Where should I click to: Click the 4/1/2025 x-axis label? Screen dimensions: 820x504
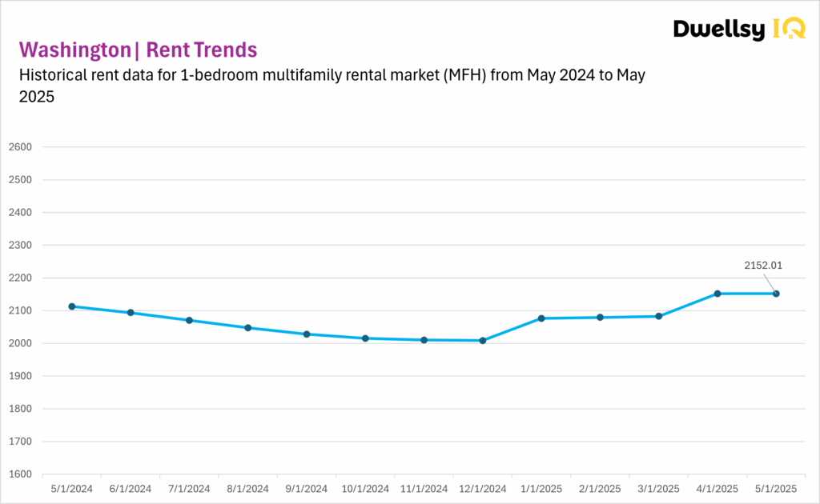[717, 490]
